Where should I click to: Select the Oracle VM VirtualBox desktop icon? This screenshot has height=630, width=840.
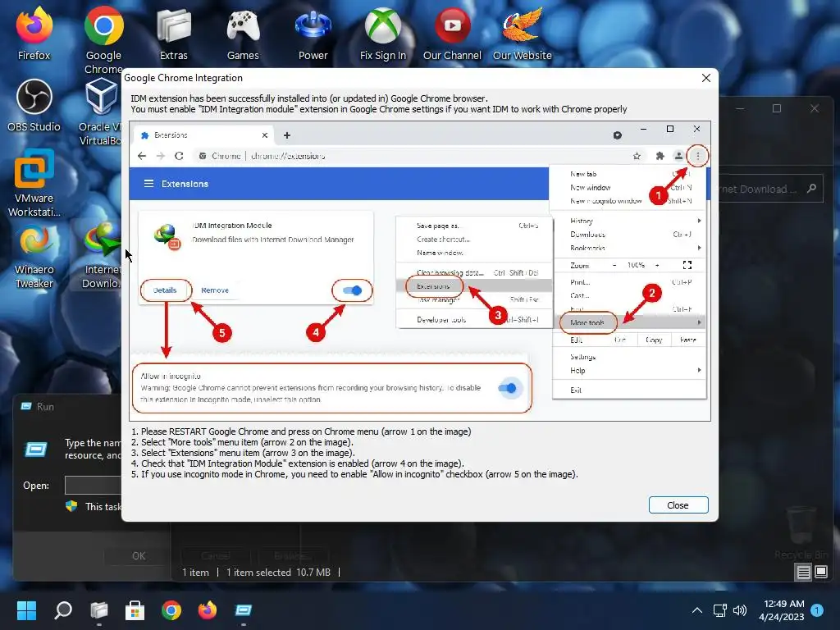[101, 112]
